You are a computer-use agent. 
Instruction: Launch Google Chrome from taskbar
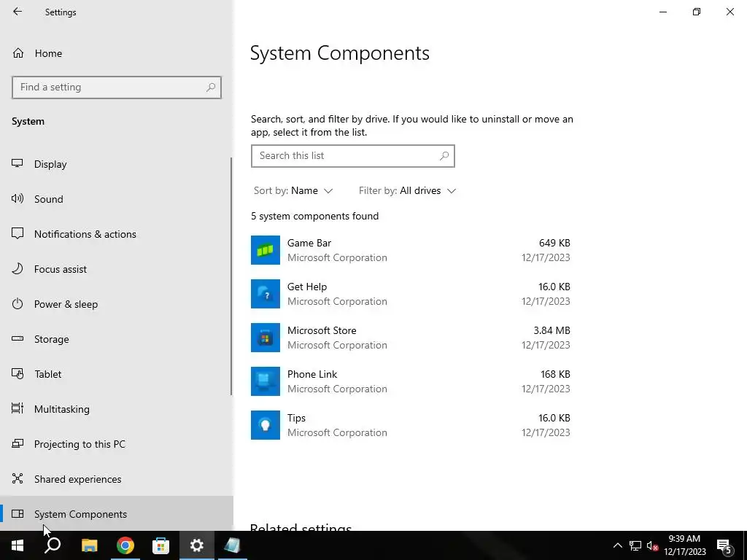coord(125,545)
